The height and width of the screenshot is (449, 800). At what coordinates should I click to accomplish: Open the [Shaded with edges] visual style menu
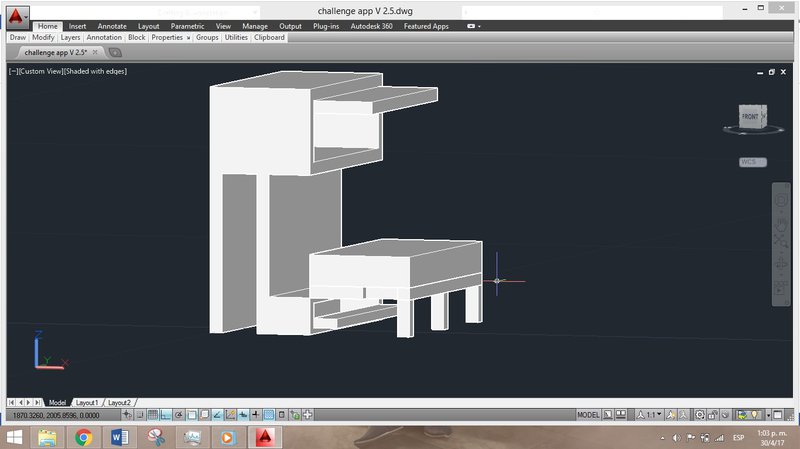click(96, 71)
